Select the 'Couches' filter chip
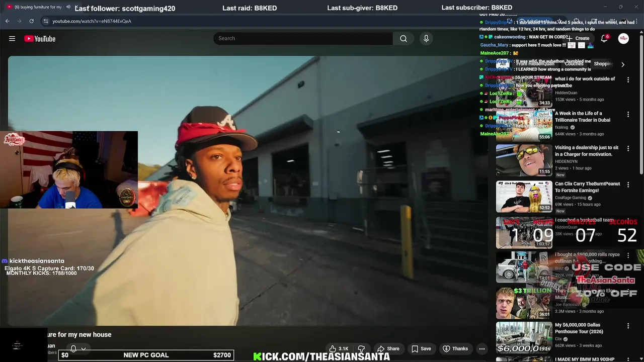 coord(574,64)
